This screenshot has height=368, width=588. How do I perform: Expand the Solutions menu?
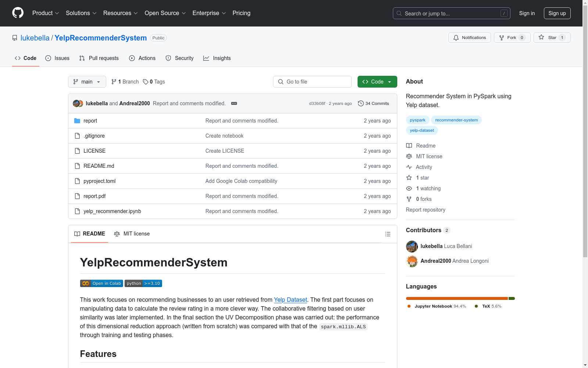[81, 13]
